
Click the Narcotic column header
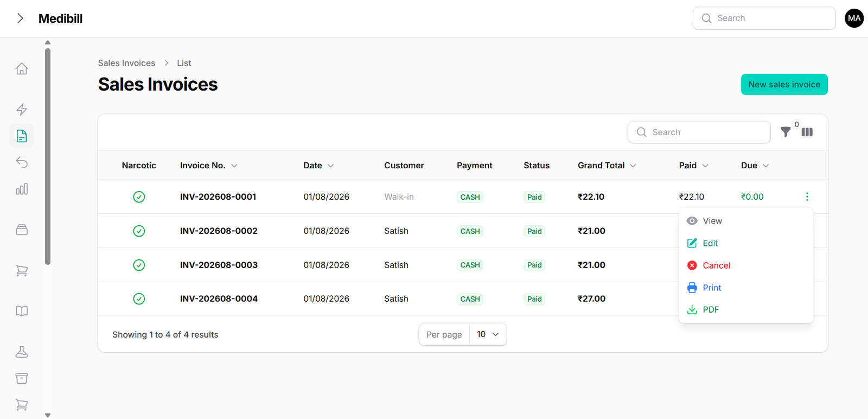139,166
